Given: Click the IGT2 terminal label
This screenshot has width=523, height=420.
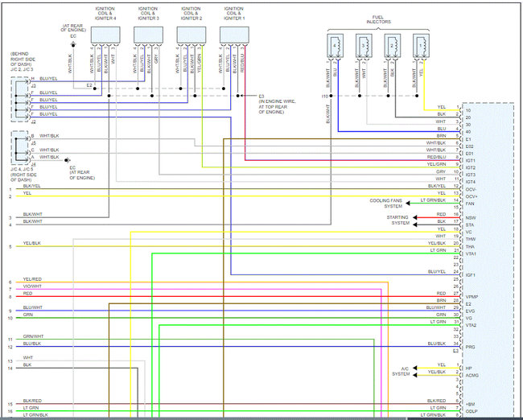Looking at the screenshot, I should pos(471,168).
